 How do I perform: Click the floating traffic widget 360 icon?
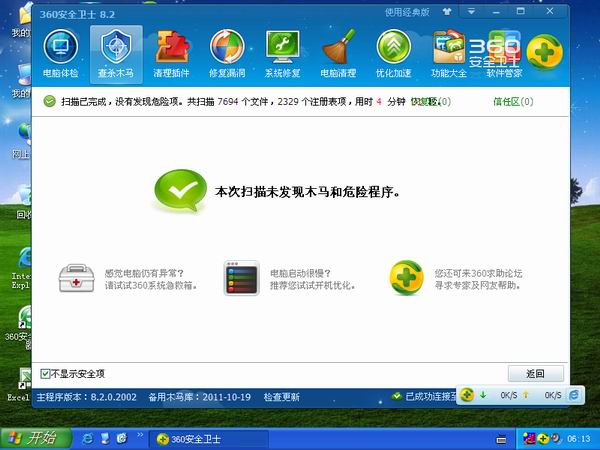[x=467, y=395]
